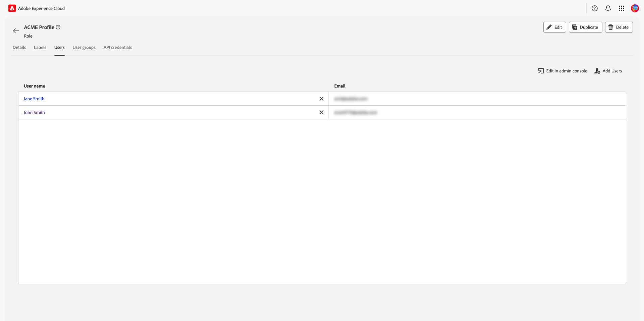Remove Jane Smith with the X icon
The image size is (644, 321).
[x=321, y=99]
